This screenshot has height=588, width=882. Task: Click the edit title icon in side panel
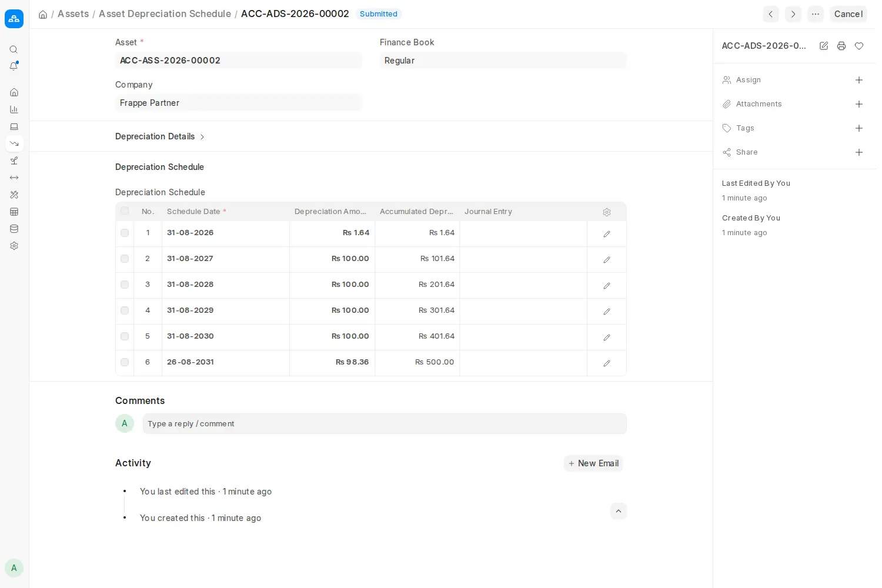pos(824,46)
